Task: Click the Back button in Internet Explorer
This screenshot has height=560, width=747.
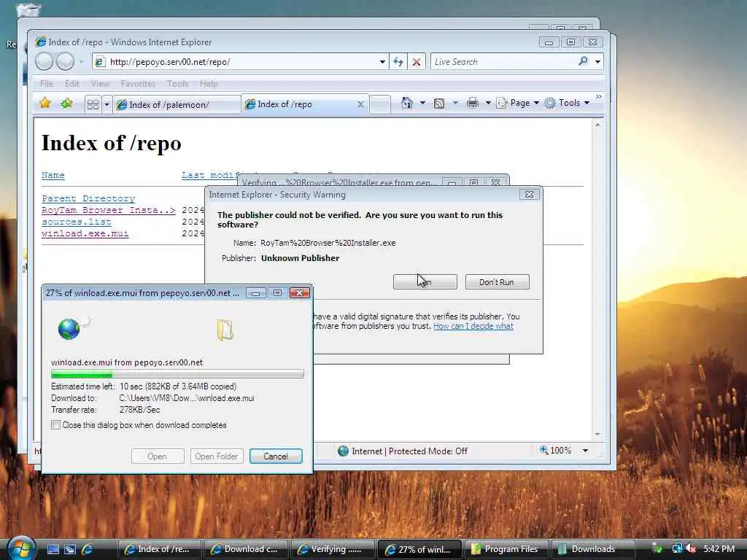Action: (x=44, y=61)
